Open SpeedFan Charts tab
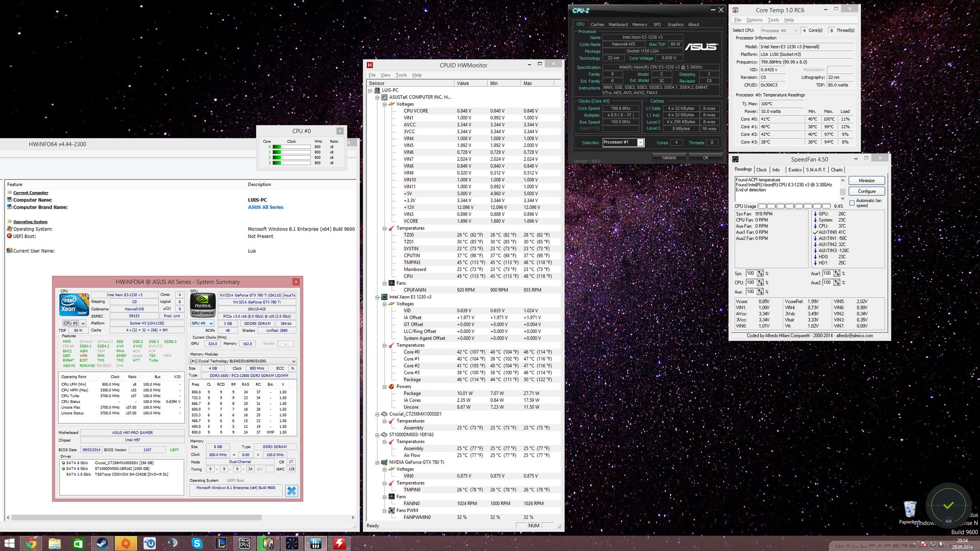This screenshot has width=980, height=551. point(836,170)
